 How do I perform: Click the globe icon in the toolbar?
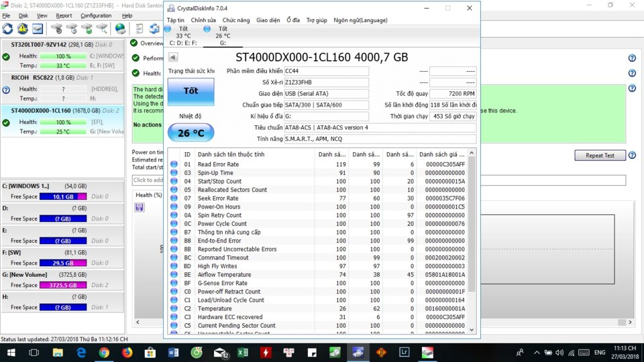click(120, 29)
